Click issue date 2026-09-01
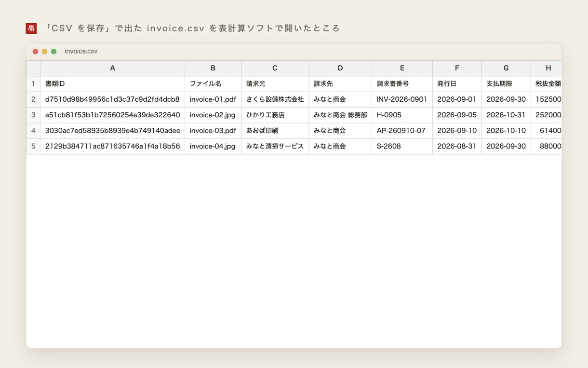The width and height of the screenshot is (588, 368). 457,99
